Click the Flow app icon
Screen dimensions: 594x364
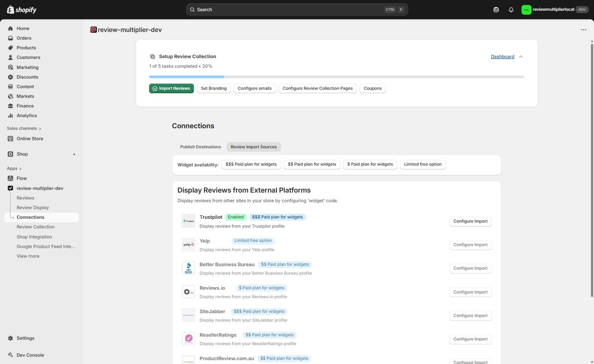[x=10, y=178]
